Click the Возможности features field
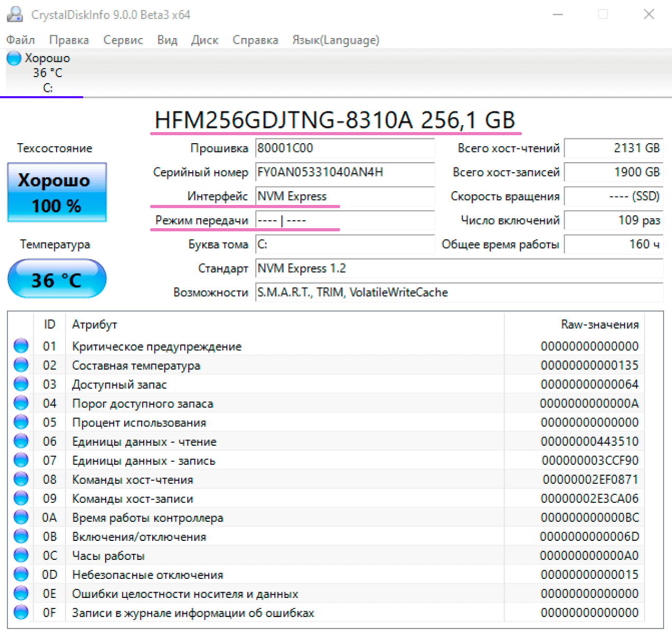The image size is (672, 637). pos(459,293)
